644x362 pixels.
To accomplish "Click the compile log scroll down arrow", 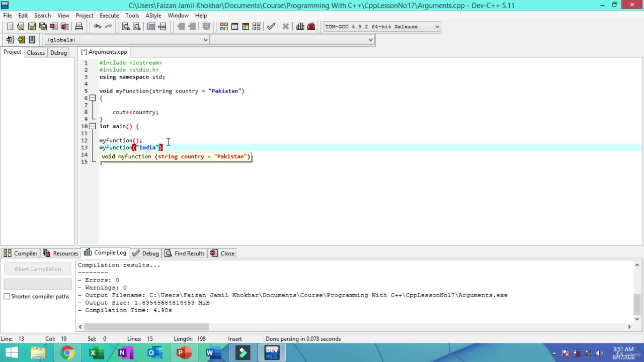I will 637,319.
